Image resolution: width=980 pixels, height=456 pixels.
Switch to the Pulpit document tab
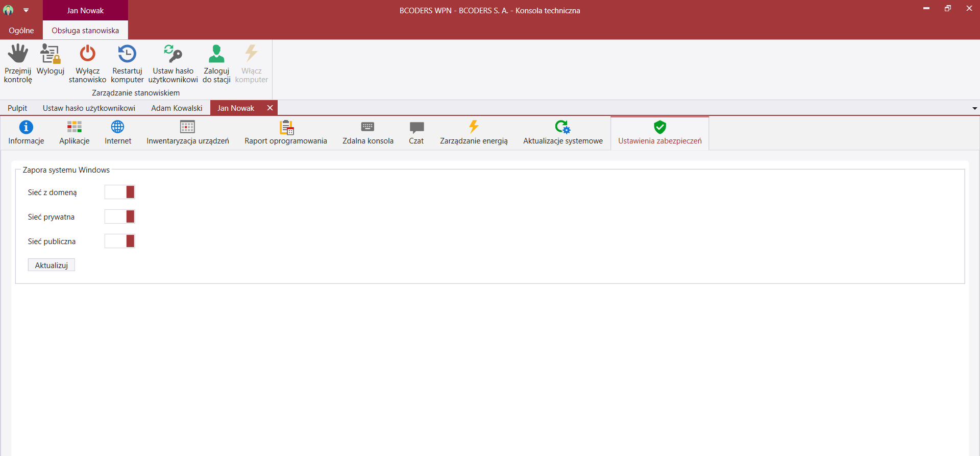point(17,108)
